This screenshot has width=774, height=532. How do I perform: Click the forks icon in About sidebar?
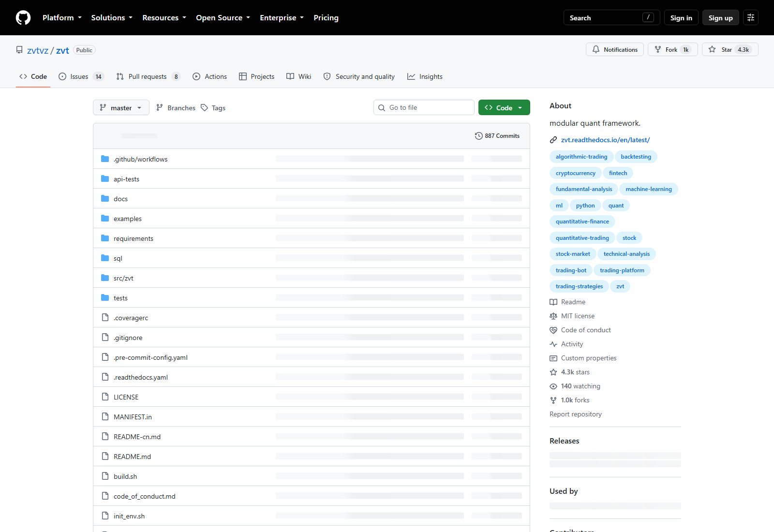pyautogui.click(x=553, y=400)
